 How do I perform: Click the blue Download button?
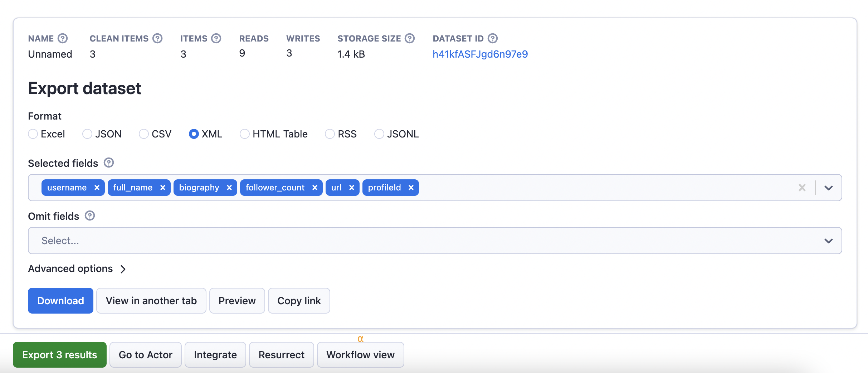[x=60, y=301]
